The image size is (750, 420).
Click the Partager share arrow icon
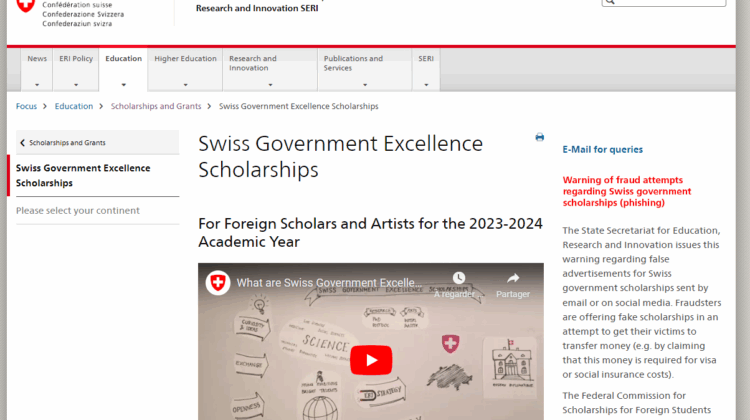pos(513,278)
